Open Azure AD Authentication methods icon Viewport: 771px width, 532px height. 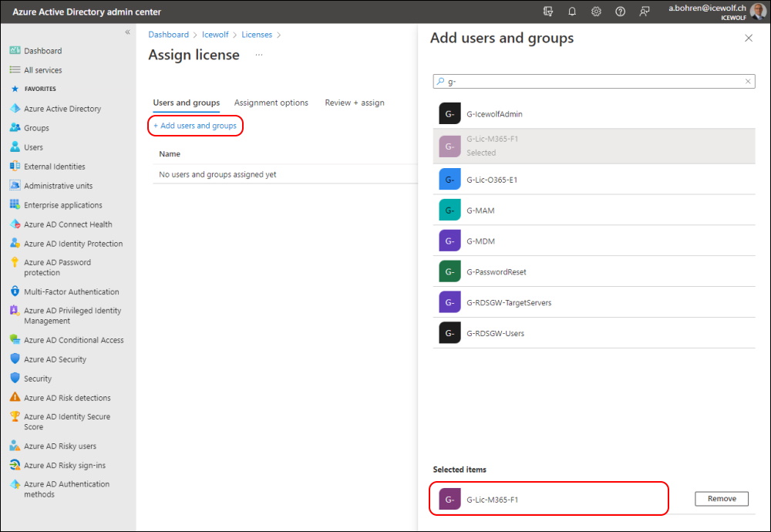pyautogui.click(x=15, y=484)
